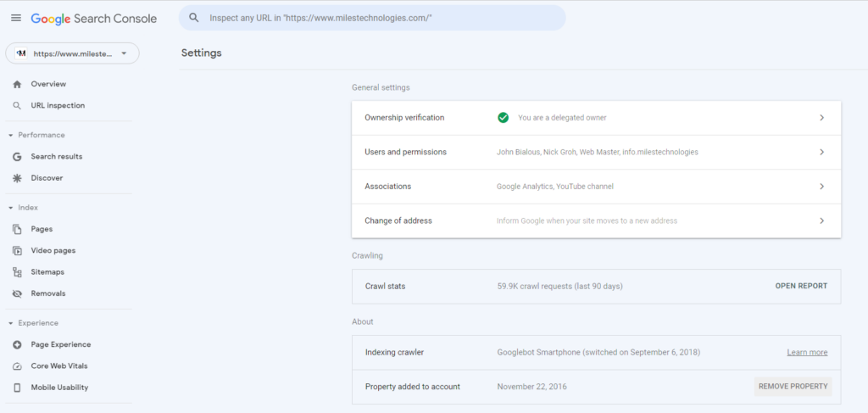Click the Crawl stats label
Image resolution: width=868 pixels, height=413 pixels.
386,287
